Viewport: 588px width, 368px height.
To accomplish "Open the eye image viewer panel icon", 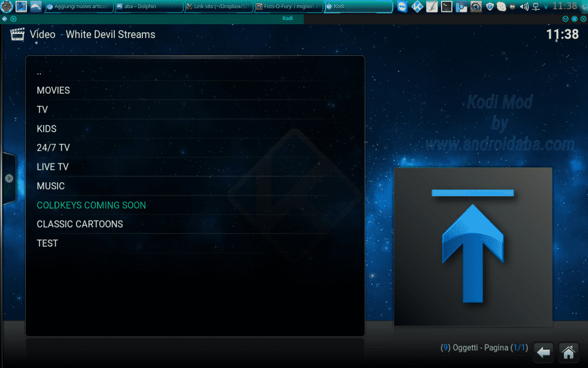I will [x=476, y=6].
